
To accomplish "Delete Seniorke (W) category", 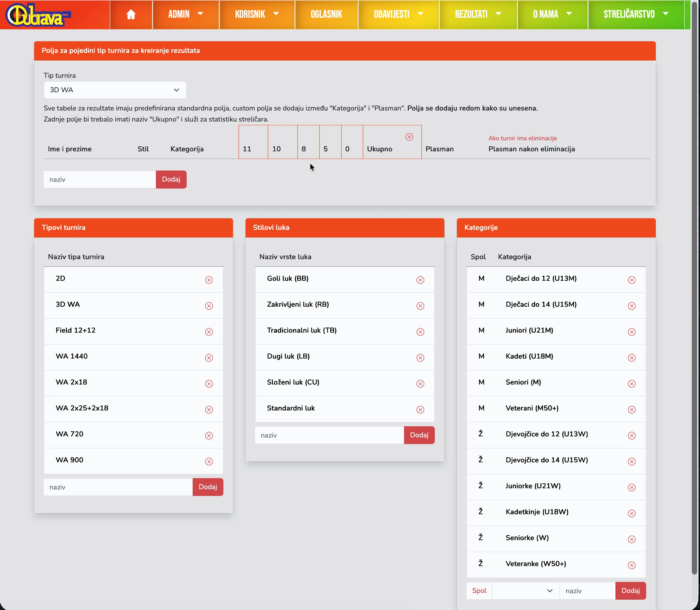I will pos(632,539).
